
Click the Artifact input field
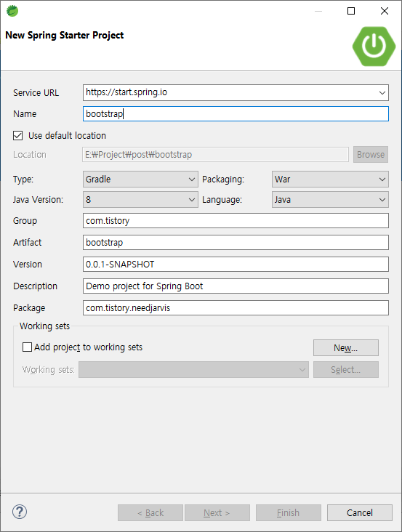236,243
